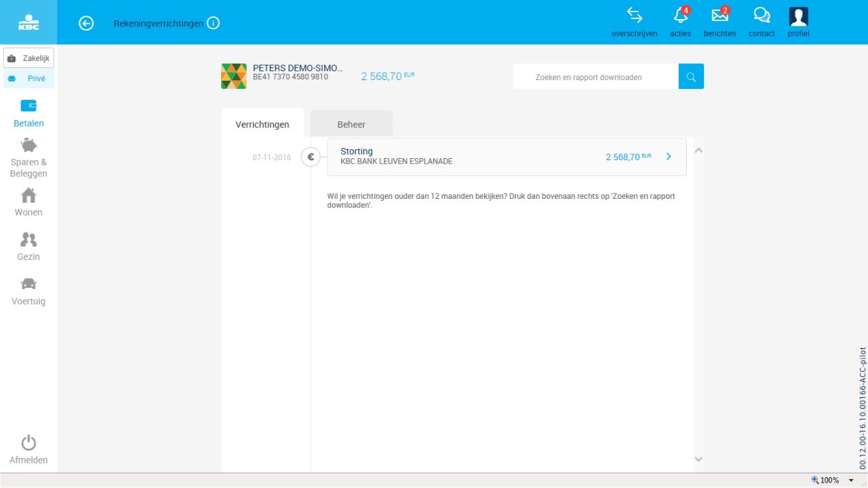Open overschrijven transfer icon
The height and width of the screenshot is (488, 868).
tap(634, 16)
